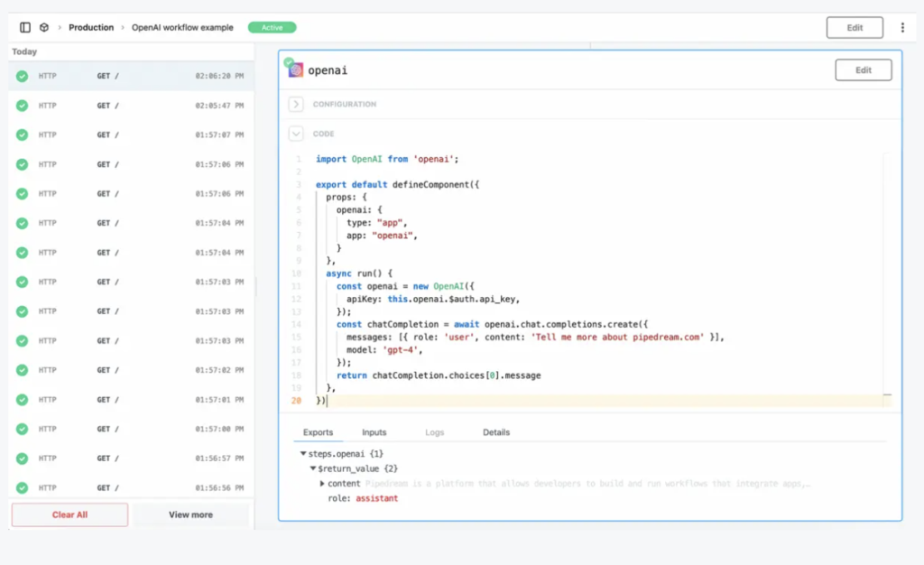Select the event at 02:05:47 PM

[132, 106]
